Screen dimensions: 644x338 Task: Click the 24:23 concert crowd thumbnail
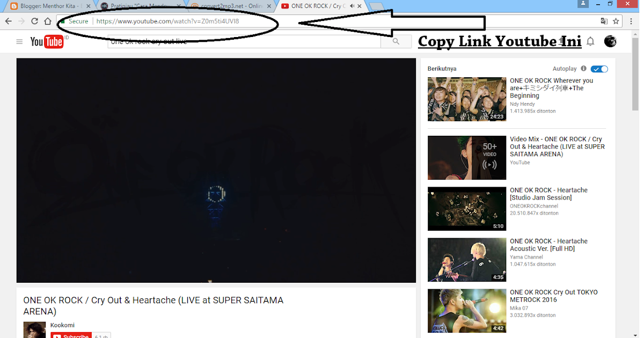467,99
